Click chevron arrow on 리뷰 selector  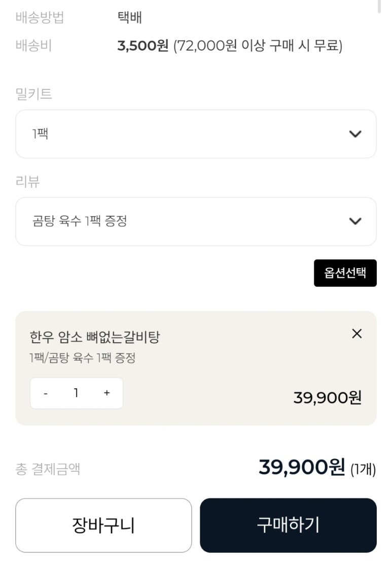(355, 221)
